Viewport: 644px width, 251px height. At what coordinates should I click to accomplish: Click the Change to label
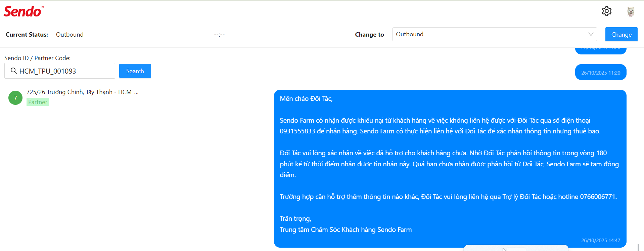[369, 35]
